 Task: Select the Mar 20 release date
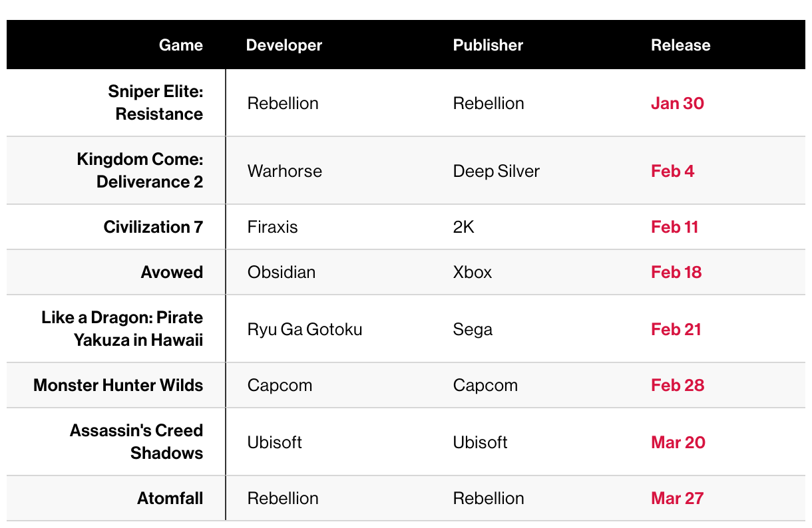click(x=678, y=442)
